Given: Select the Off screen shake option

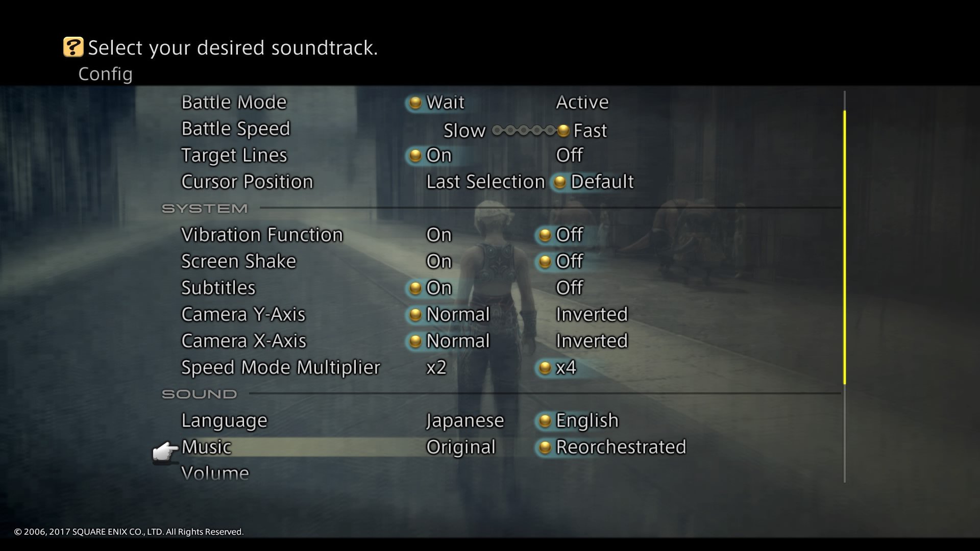Looking at the screenshot, I should click(569, 261).
